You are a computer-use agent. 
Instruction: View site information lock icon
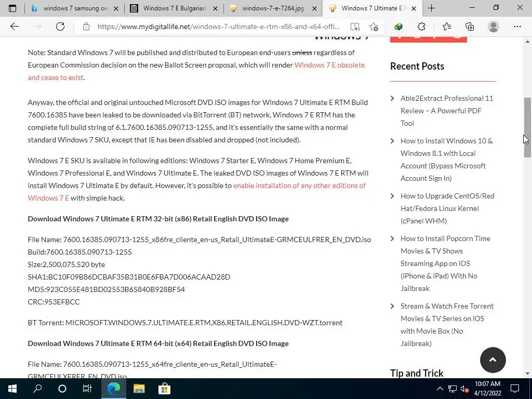tap(86, 26)
